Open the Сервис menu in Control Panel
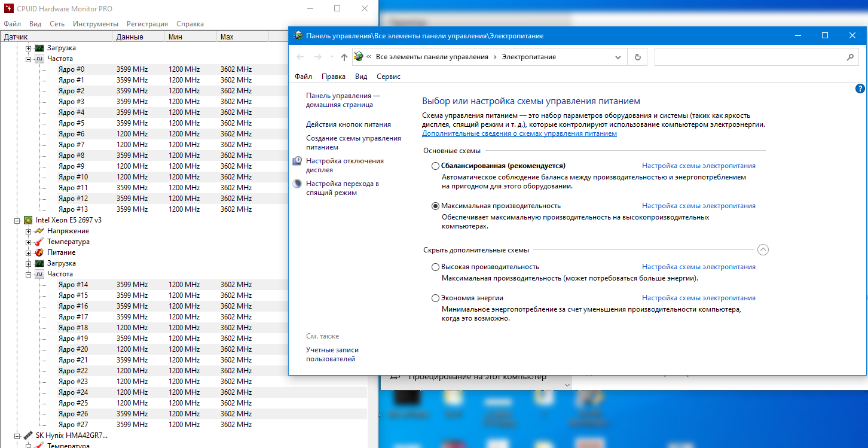The height and width of the screenshot is (448, 868). pos(389,77)
